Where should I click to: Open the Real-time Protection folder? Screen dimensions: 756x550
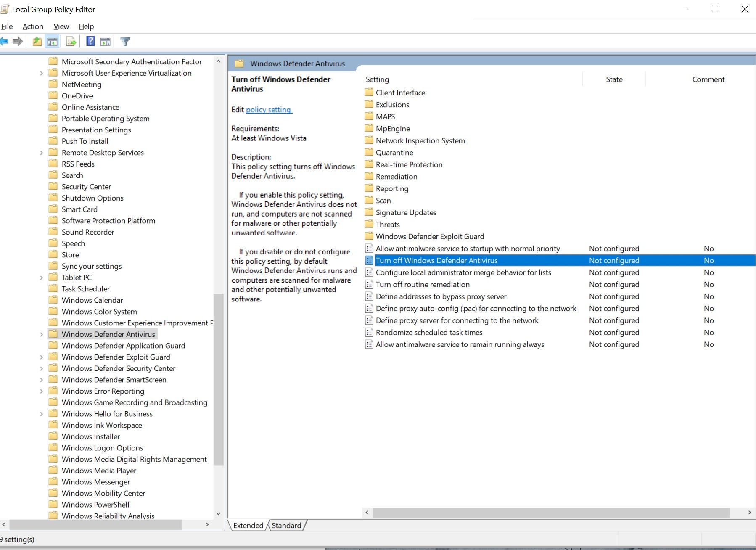coord(409,164)
